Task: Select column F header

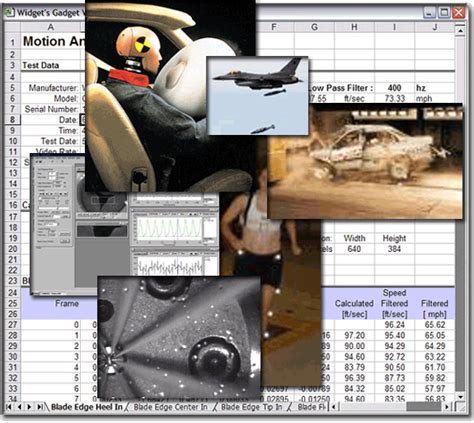Action: (274, 27)
